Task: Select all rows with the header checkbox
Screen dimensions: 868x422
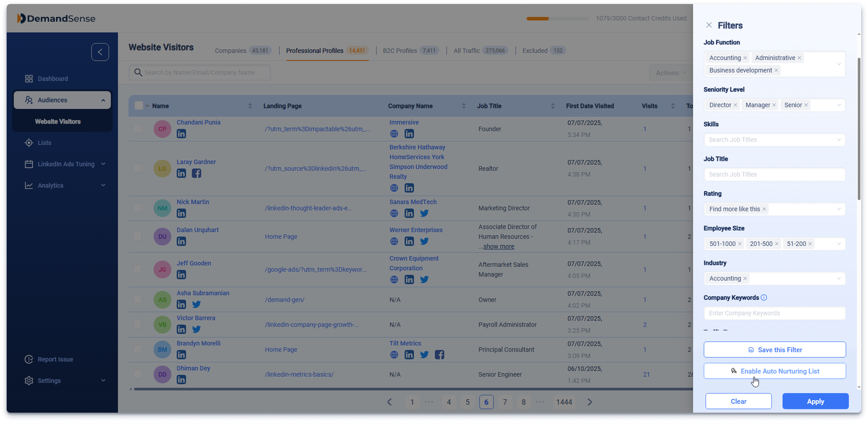Action: coord(138,105)
